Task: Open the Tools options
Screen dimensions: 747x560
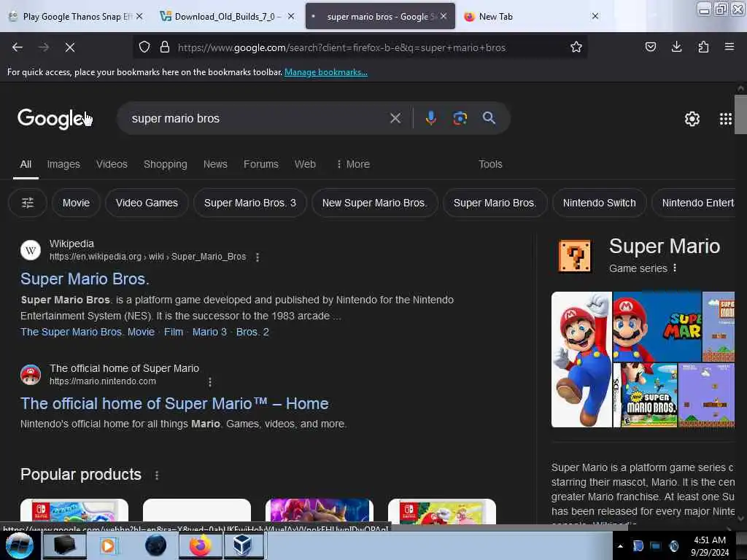Action: coord(490,164)
